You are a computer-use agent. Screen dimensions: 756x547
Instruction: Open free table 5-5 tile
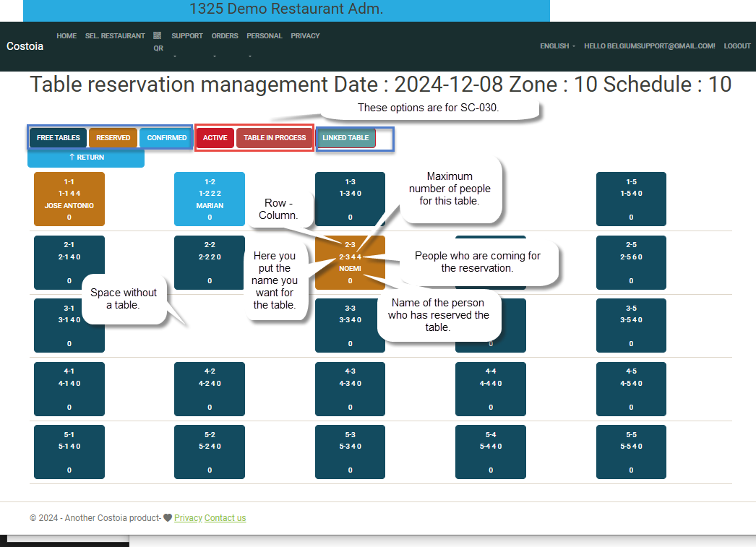tap(631, 452)
